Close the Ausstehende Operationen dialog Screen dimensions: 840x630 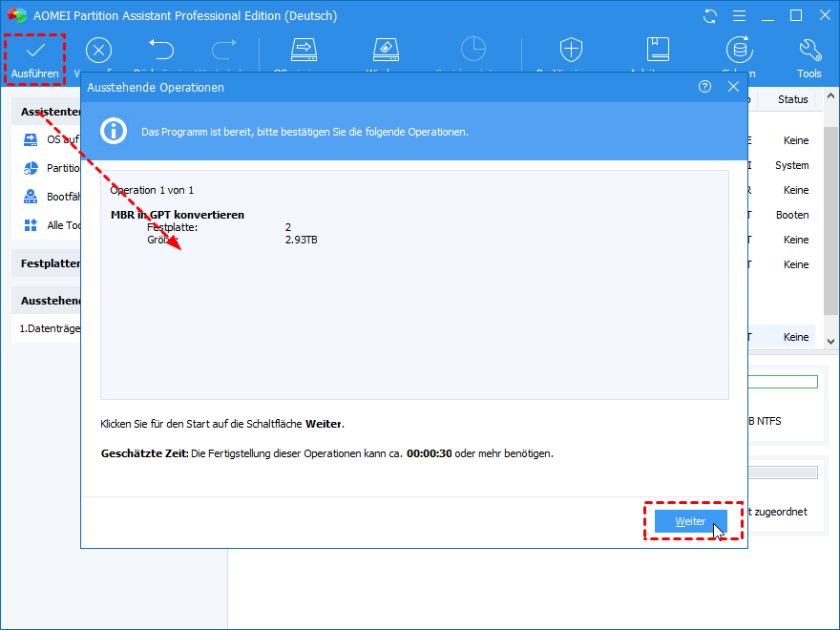tap(733, 87)
